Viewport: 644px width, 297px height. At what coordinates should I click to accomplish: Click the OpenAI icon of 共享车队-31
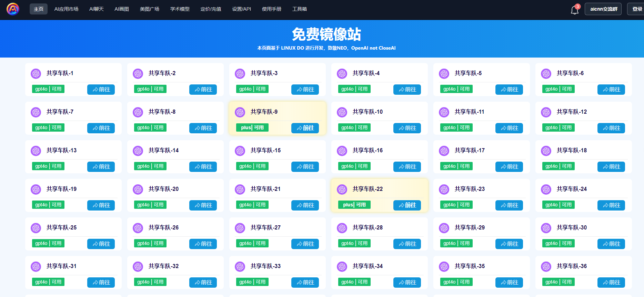36,266
